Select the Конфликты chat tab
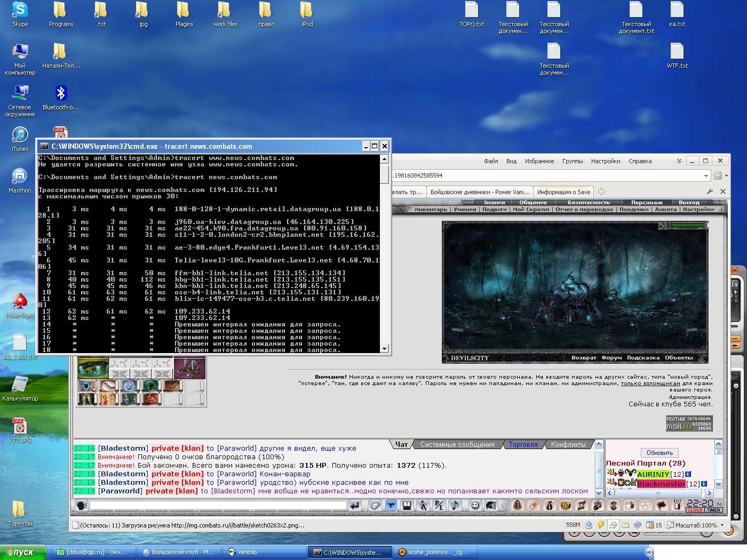 (x=568, y=444)
